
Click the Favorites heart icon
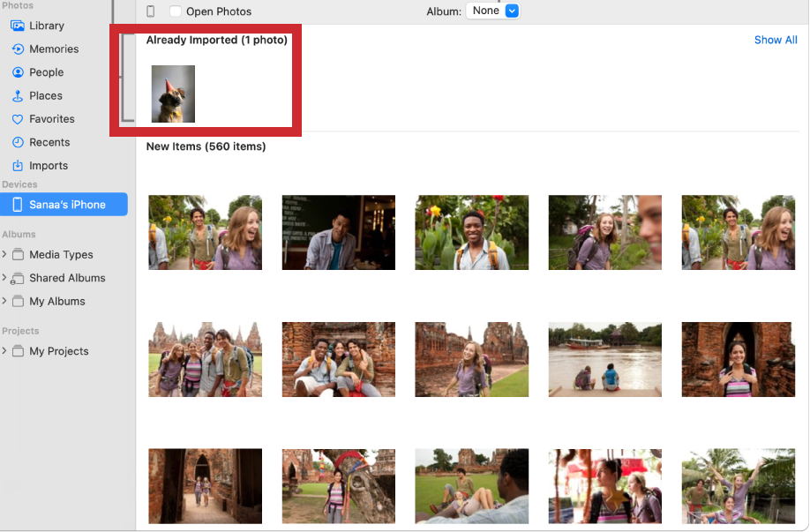(x=18, y=119)
